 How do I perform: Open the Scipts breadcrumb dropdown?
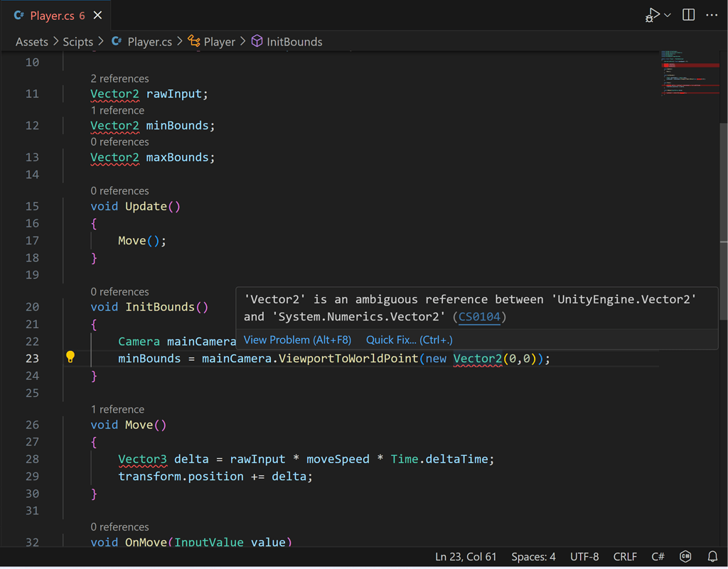[x=78, y=41]
